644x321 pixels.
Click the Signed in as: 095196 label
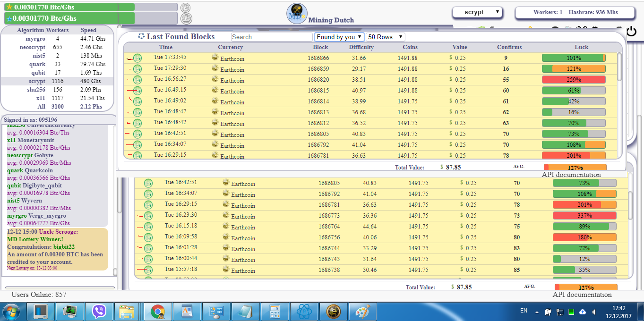(30, 120)
